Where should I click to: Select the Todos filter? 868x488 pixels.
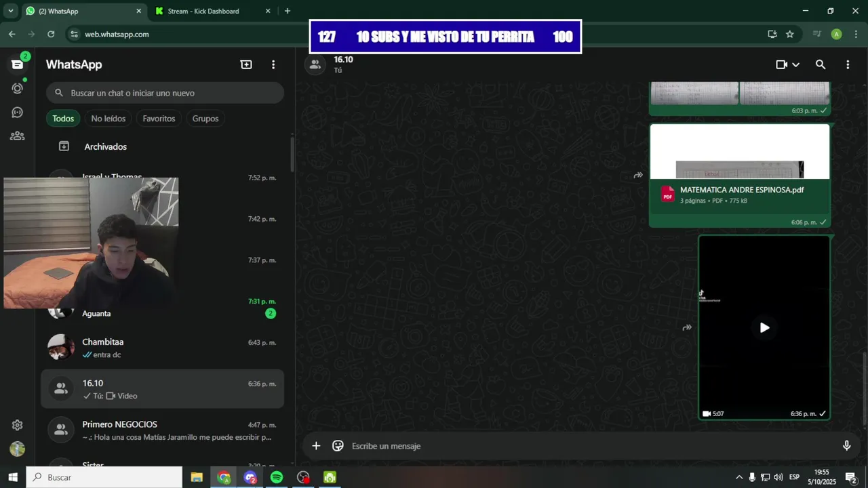(63, 119)
